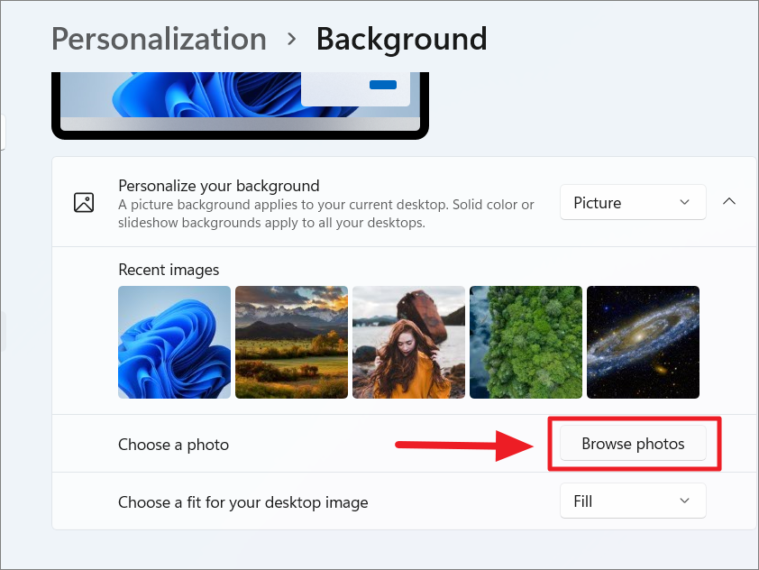Click the picture icon beside Personalize your background
Image resolution: width=759 pixels, height=570 pixels.
(84, 202)
